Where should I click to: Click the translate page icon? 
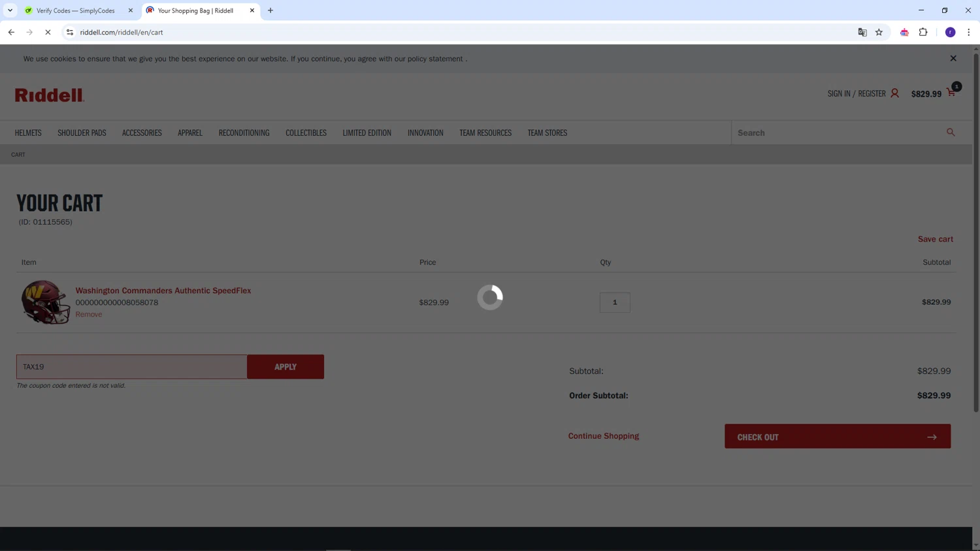862,32
